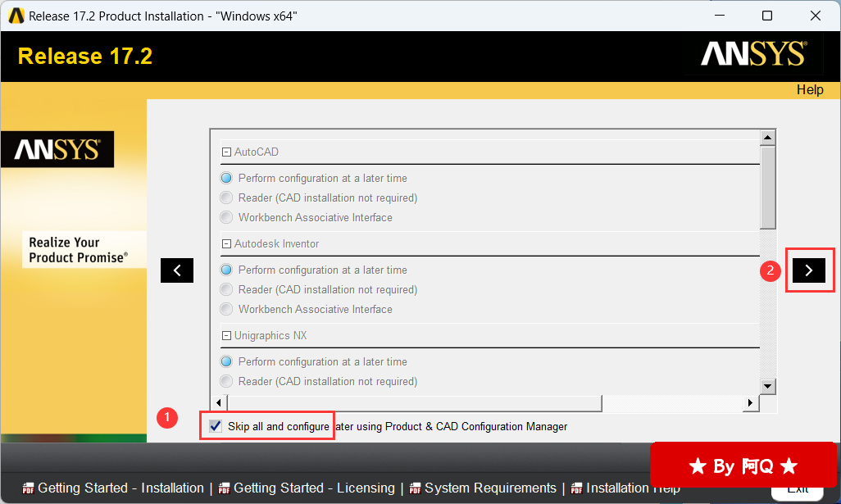Click the vertical scrollbar down arrow
Screen dimensions: 841x504
[768, 386]
